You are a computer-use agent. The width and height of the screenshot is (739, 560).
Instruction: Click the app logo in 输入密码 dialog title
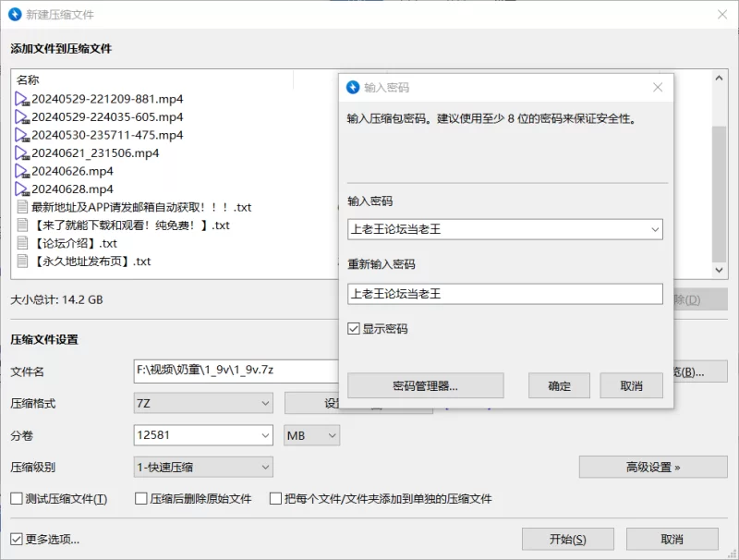tap(353, 87)
